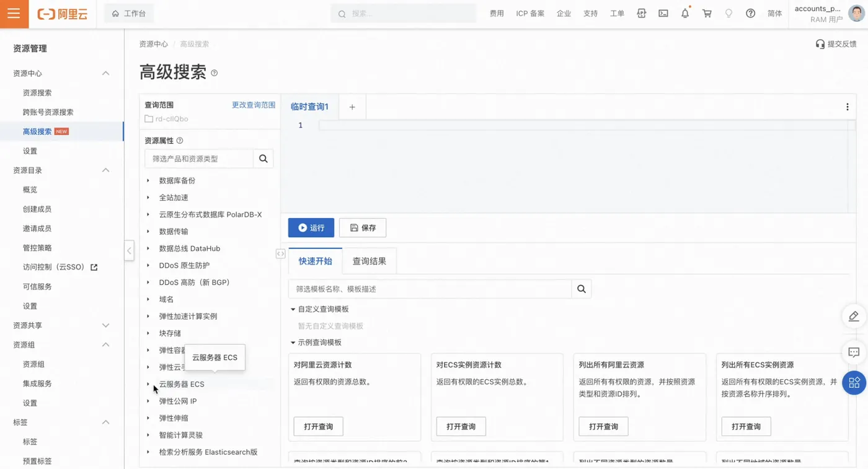Viewport: 868px width, 469px height.
Task: Open the blue floating apps grid icon
Action: tap(854, 383)
